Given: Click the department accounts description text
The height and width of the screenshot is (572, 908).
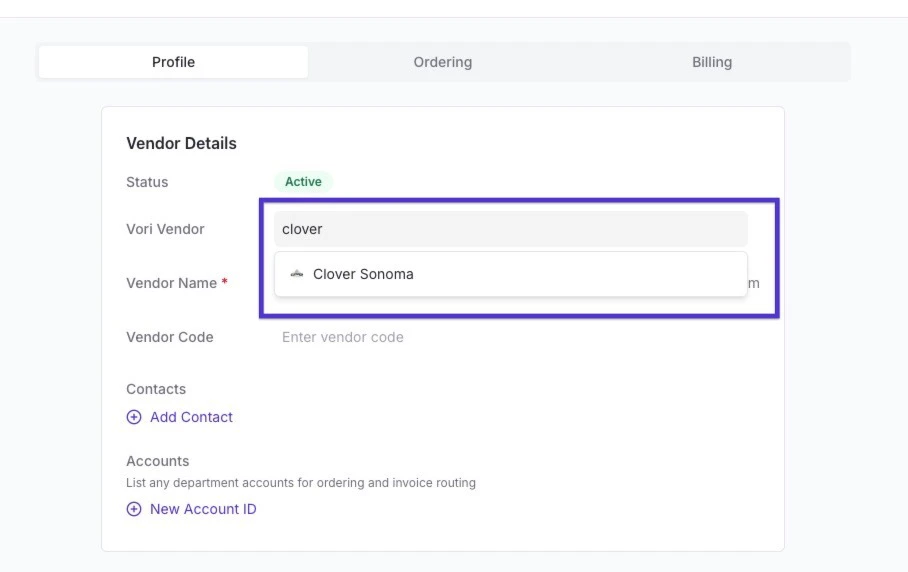Looking at the screenshot, I should tap(301, 483).
